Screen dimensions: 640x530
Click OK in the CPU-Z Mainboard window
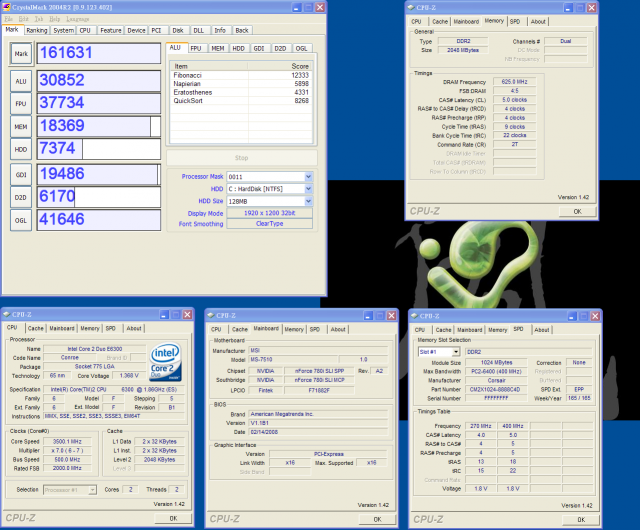pos(377,519)
